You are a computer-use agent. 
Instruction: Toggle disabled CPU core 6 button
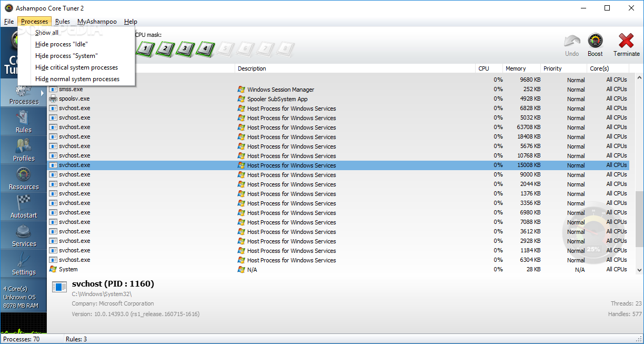coord(245,50)
